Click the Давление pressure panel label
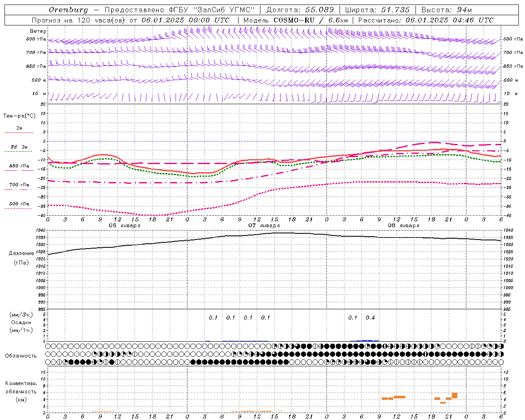The width and height of the screenshot is (525, 420). point(21,253)
